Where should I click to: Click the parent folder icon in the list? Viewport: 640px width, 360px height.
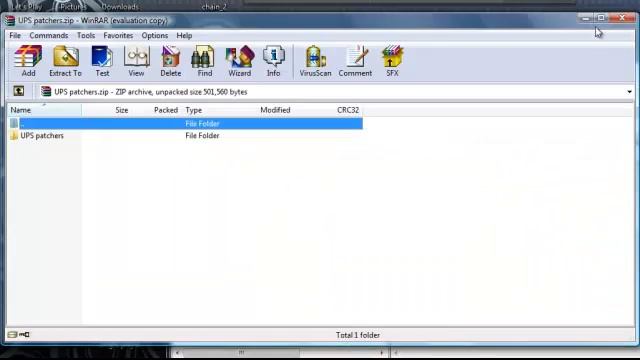[x=14, y=123]
